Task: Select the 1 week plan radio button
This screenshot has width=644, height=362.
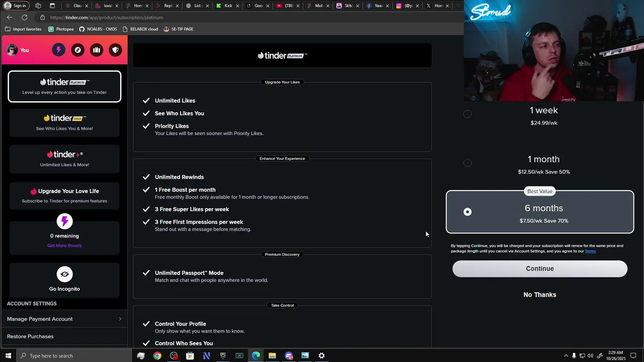Action: [467, 114]
